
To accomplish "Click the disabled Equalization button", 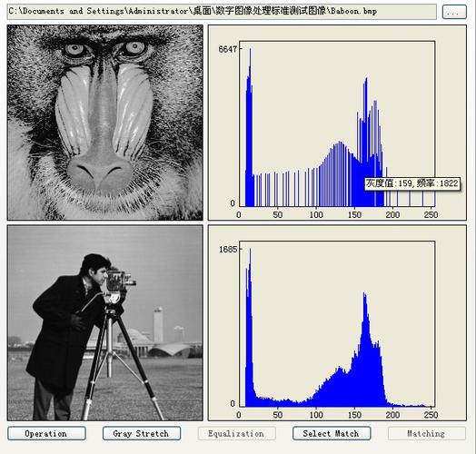I will [x=236, y=433].
